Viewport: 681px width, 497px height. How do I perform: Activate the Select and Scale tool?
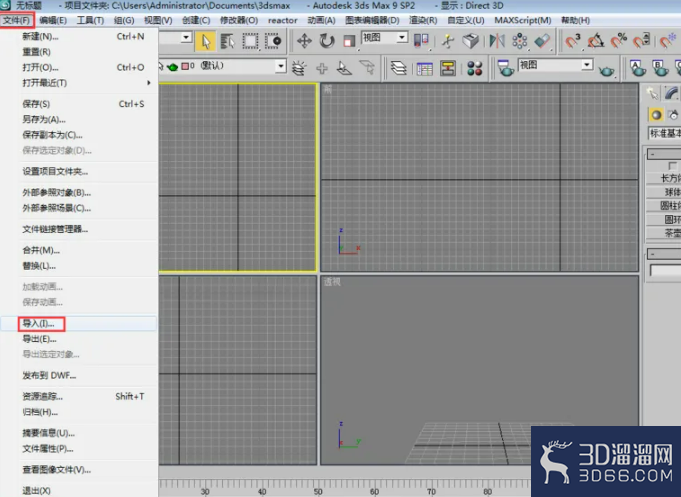349,42
